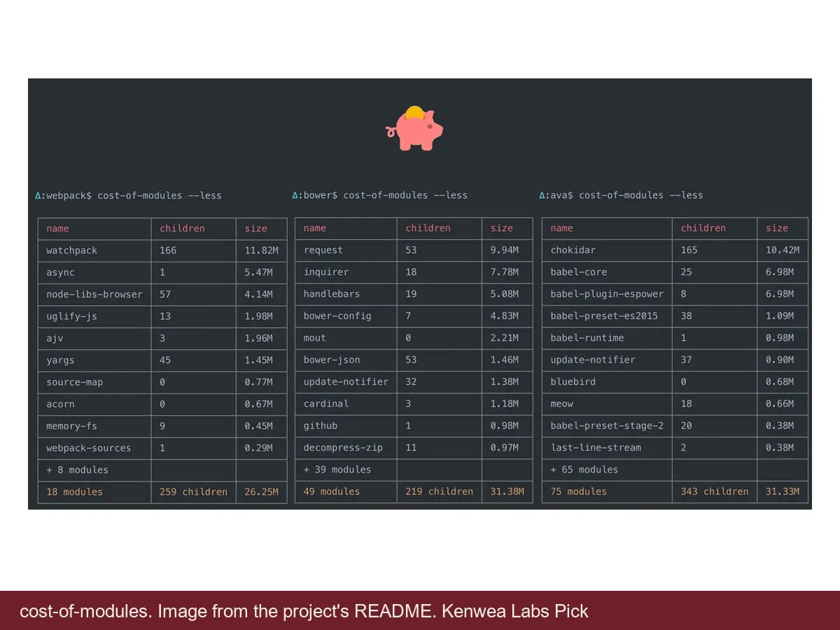
Task: Click the 'chokidar' module in ava table
Action: point(573,250)
